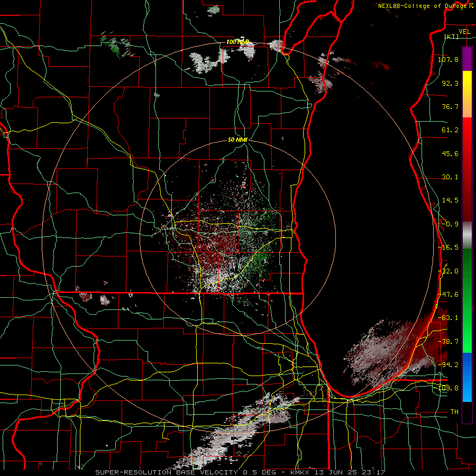Pick the blue segment of velocity color bar
The image size is (476, 476).
click(x=467, y=377)
